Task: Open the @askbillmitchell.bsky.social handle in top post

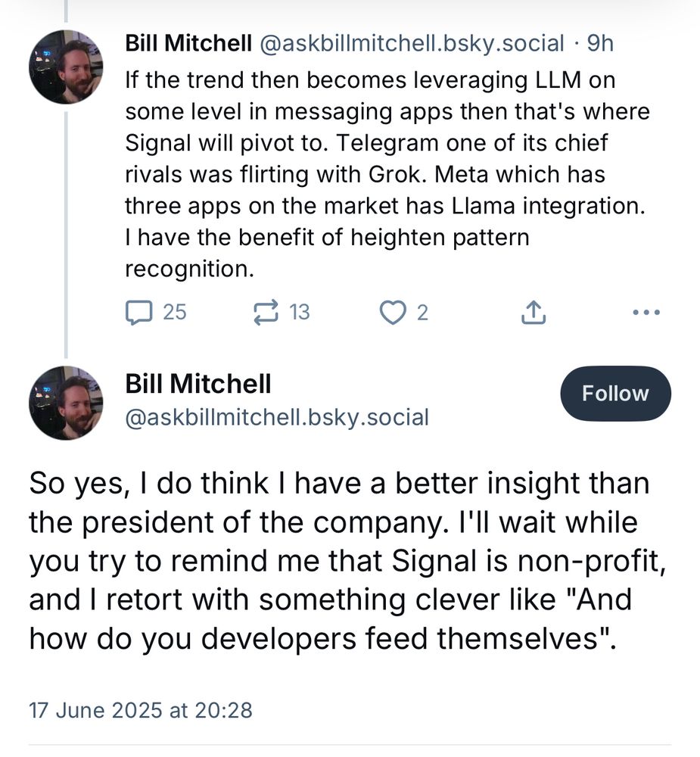Action: click(x=412, y=43)
